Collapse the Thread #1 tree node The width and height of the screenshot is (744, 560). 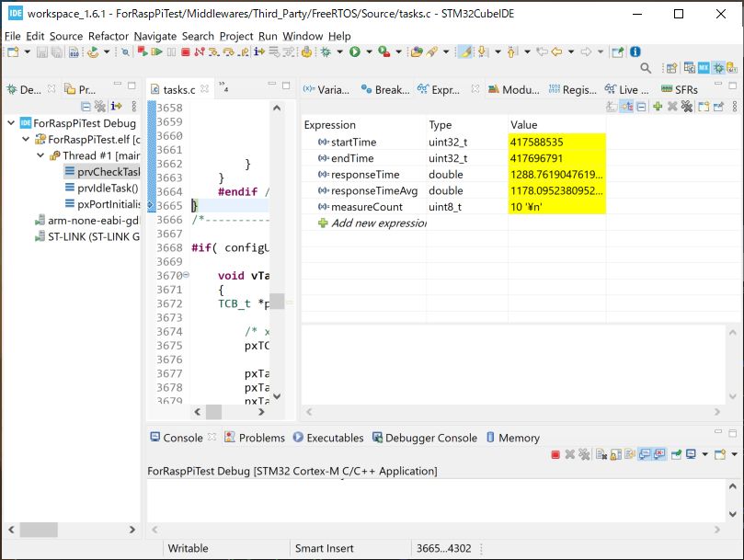[40, 155]
